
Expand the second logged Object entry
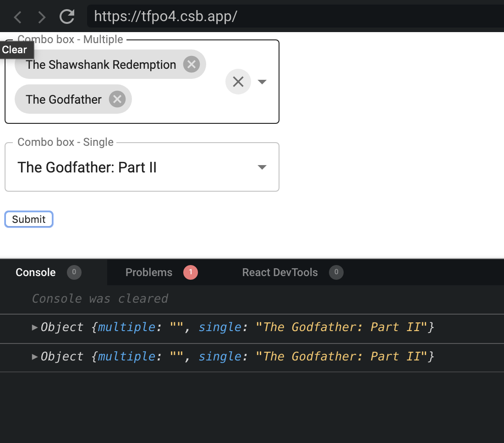click(x=35, y=356)
